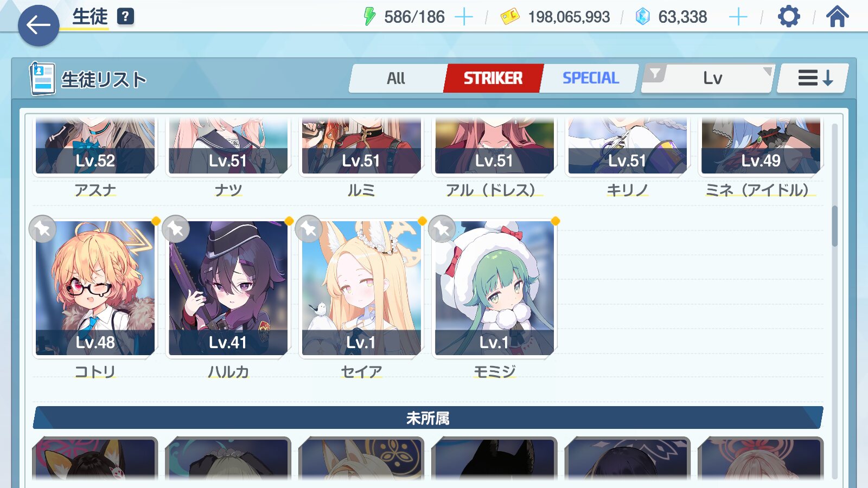Click the gold credit currency icon
Viewport: 868px width, 488px height.
coord(509,17)
